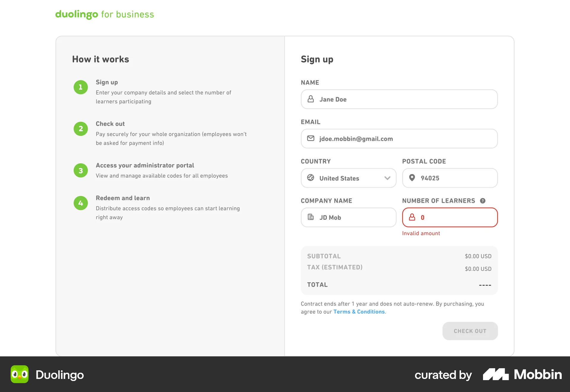Click the help icon beside Number of Learners
The height and width of the screenshot is (392, 570).
(483, 201)
